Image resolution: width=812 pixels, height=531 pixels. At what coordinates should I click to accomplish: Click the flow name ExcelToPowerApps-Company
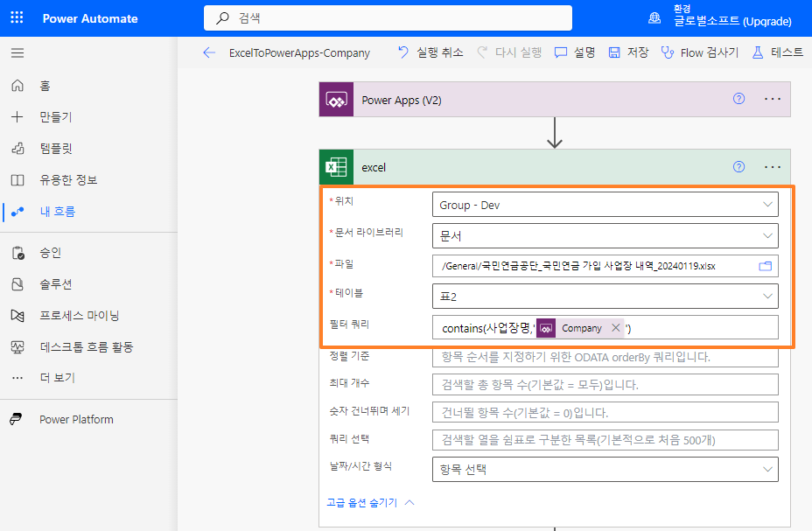[299, 52]
